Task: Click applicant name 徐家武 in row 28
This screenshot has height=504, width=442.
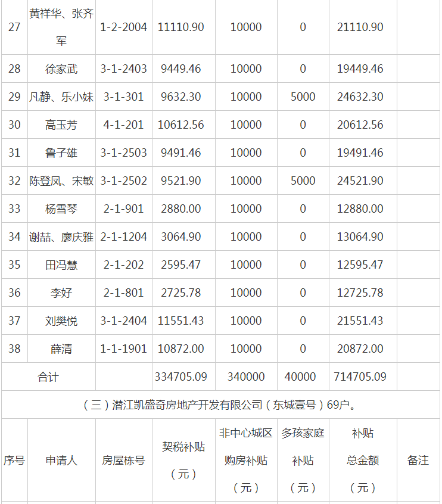Action: click(61, 69)
